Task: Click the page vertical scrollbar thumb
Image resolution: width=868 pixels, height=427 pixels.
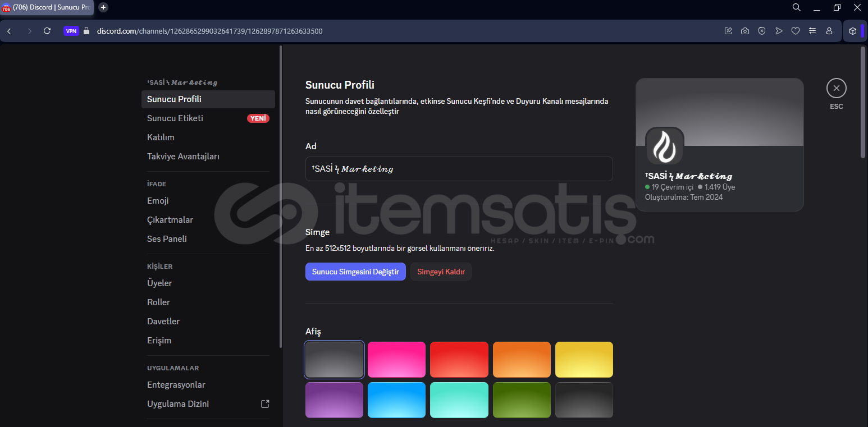Action: tap(863, 102)
